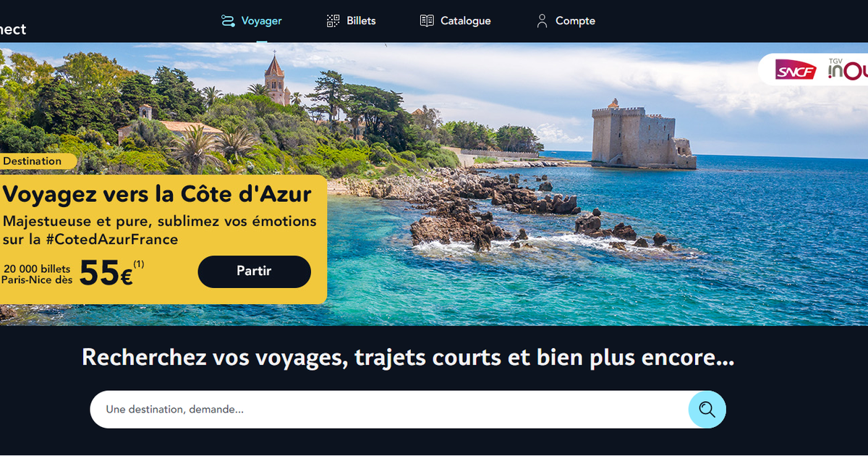Click the magnifying glass search button
This screenshot has width=868, height=456.
pos(707,410)
